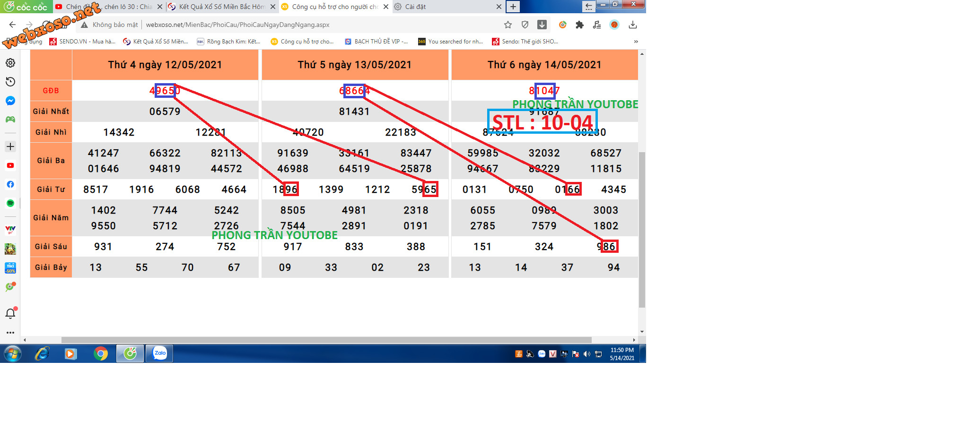Open a new browser tab

[x=513, y=7]
